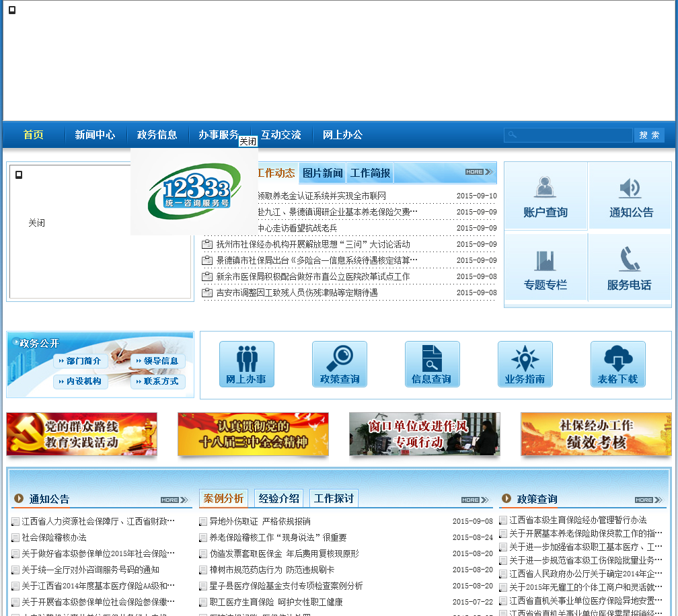
Task: Open the 服务电话 phone icon tile
Action: [630, 267]
